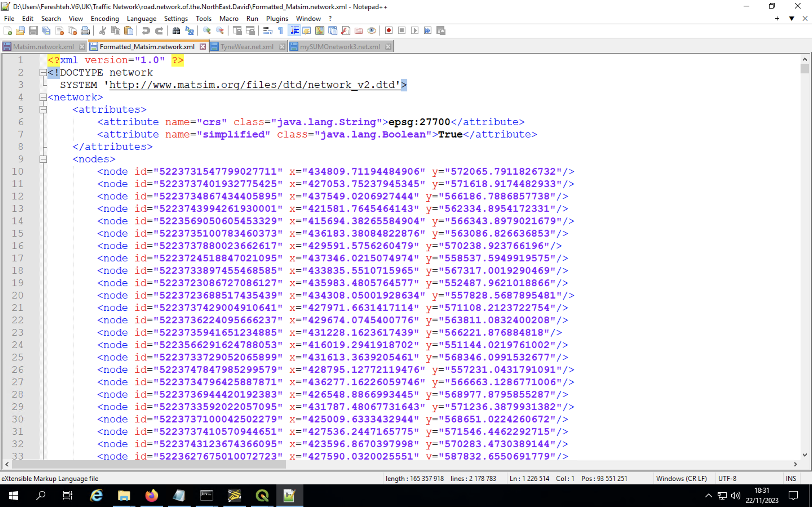Screen dimensions: 812x507
Task: Print the current XML file
Action: pos(85,30)
